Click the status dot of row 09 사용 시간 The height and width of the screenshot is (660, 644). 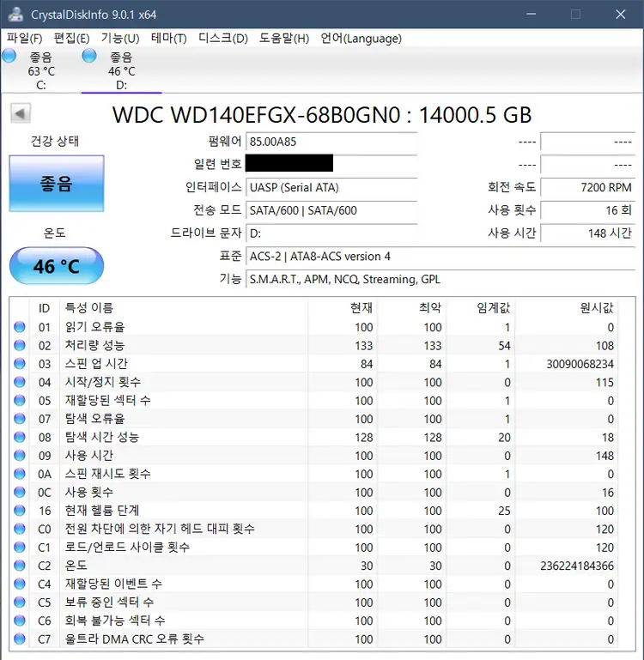(x=20, y=455)
